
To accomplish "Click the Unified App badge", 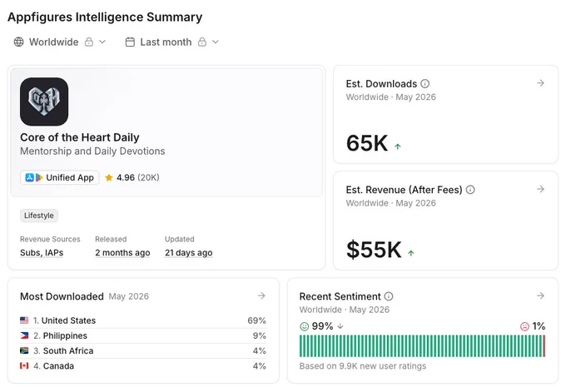I will click(x=60, y=177).
